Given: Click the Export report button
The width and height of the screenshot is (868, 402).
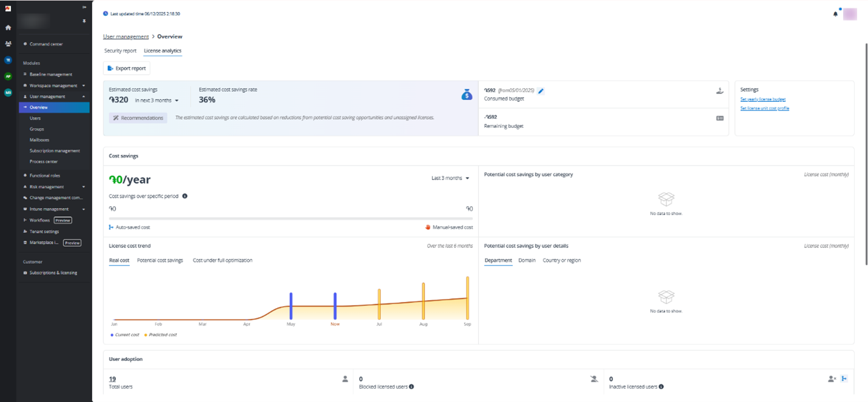Looking at the screenshot, I should (x=126, y=69).
